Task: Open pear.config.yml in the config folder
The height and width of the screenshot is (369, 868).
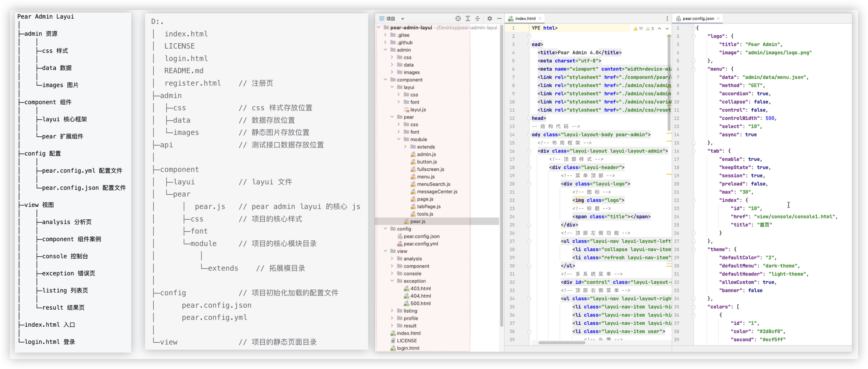Action: 420,244
